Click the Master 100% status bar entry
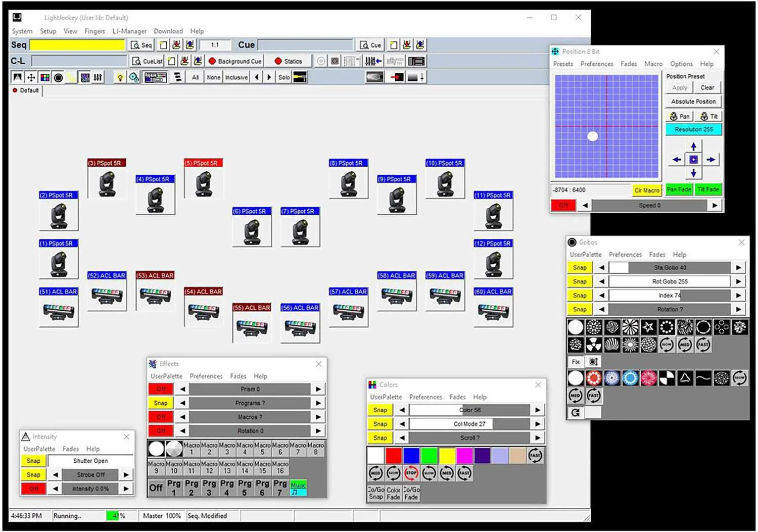 pos(162,516)
